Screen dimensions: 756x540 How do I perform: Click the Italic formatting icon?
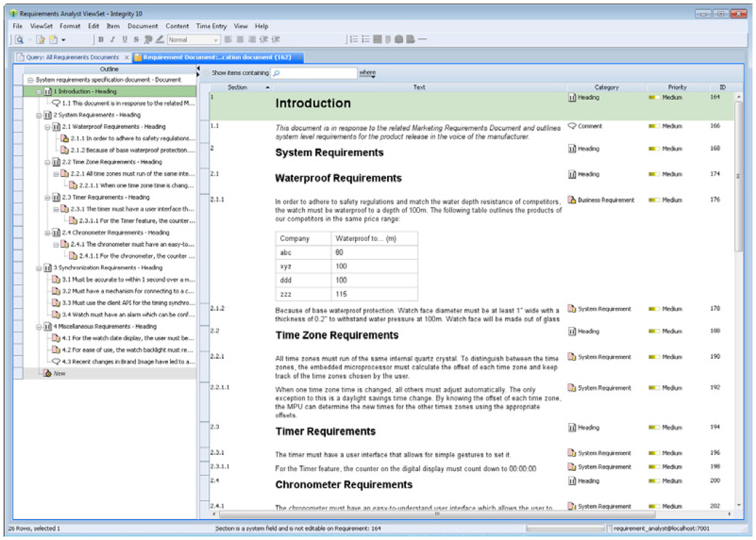click(x=112, y=40)
